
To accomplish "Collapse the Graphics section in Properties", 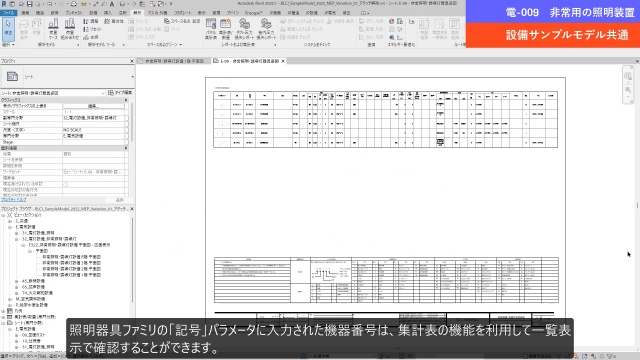I will tap(126, 100).
